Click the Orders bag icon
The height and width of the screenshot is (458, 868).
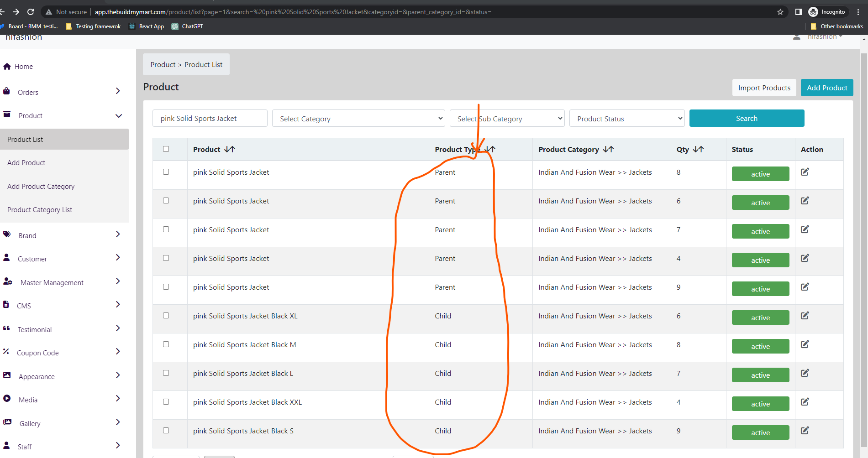(x=6, y=91)
